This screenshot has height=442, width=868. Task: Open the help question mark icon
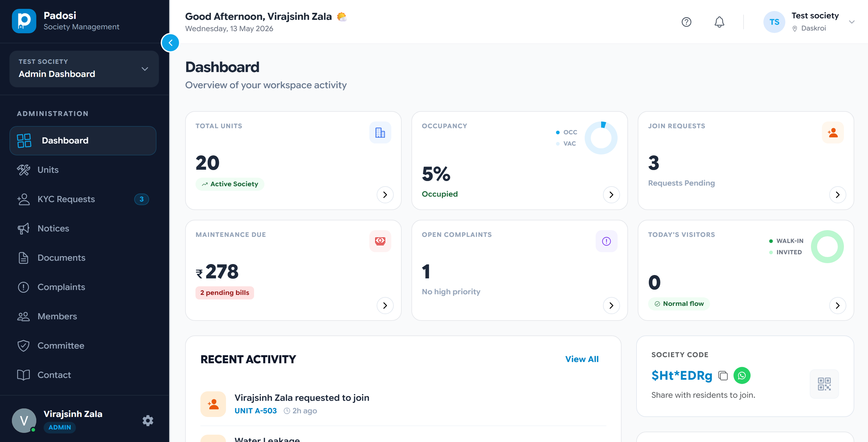point(687,22)
